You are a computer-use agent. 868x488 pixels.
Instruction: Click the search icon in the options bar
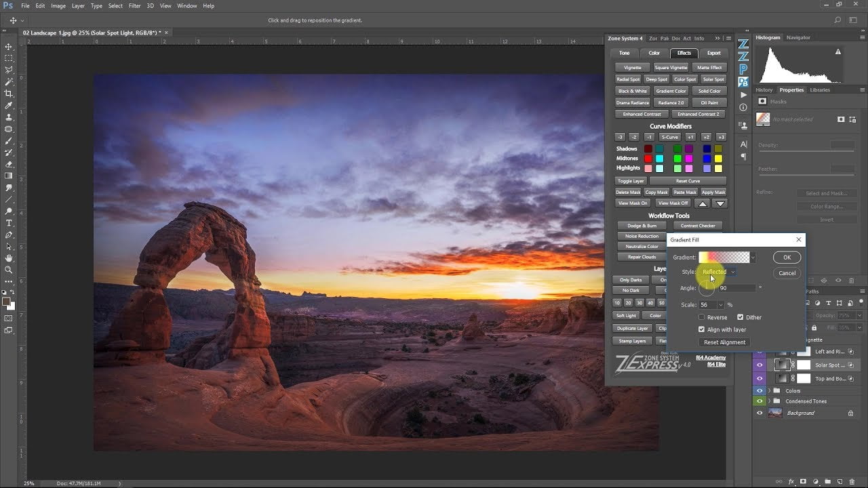[837, 20]
